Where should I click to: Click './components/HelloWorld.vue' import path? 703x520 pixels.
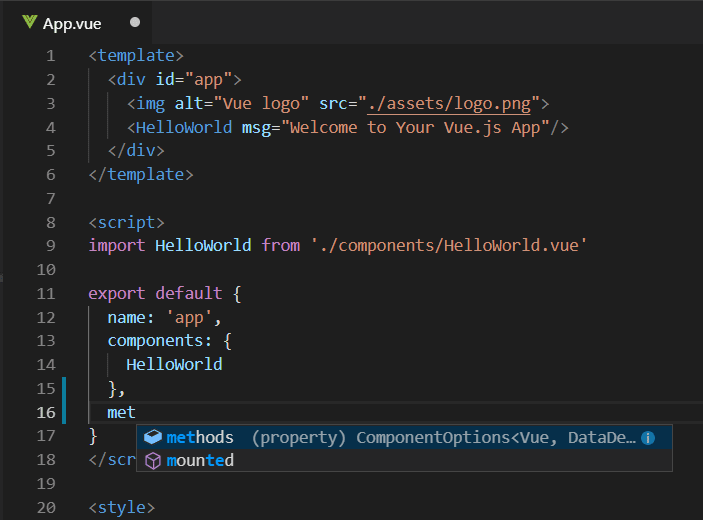449,246
